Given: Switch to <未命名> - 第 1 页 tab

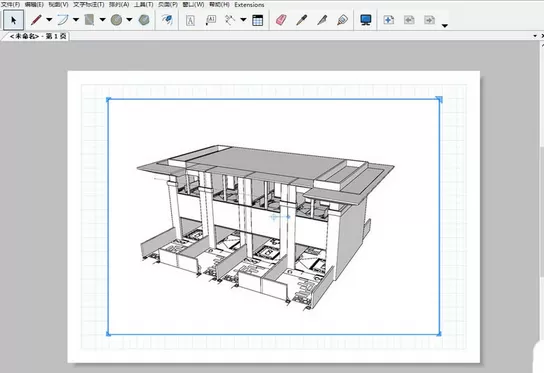Looking at the screenshot, I should point(38,36).
